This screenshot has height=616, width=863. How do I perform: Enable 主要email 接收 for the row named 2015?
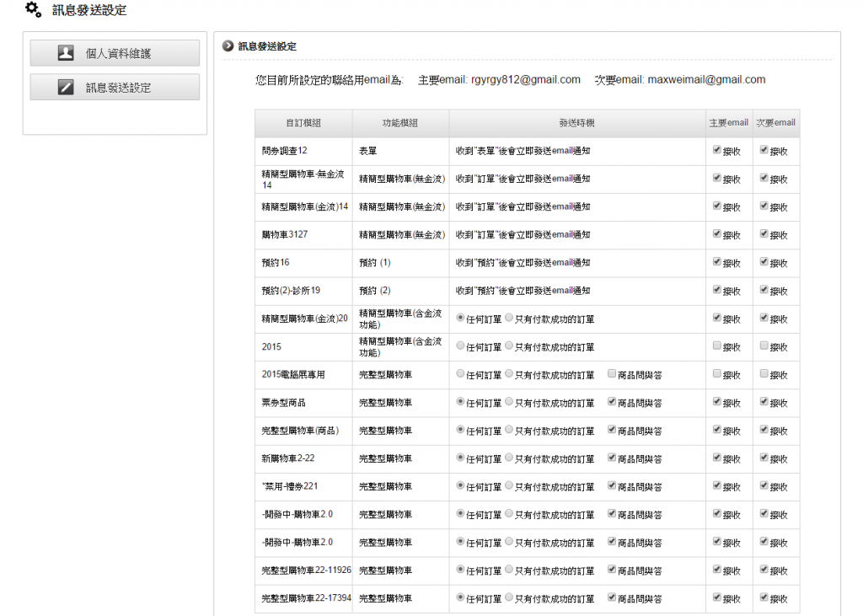[716, 345]
